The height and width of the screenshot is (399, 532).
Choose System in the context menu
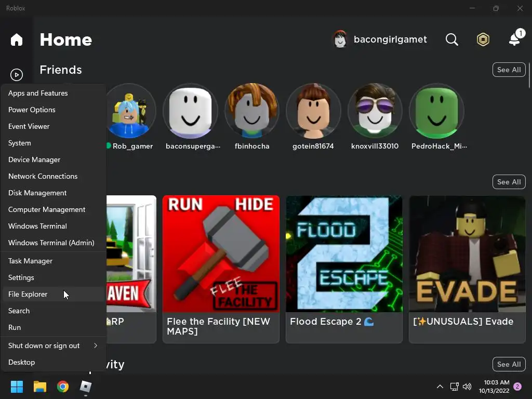[x=54, y=143]
